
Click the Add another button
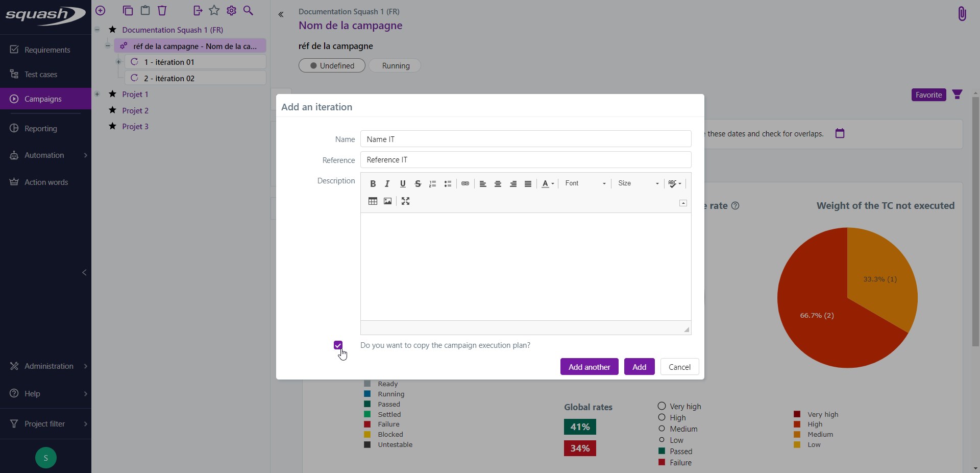tap(589, 367)
